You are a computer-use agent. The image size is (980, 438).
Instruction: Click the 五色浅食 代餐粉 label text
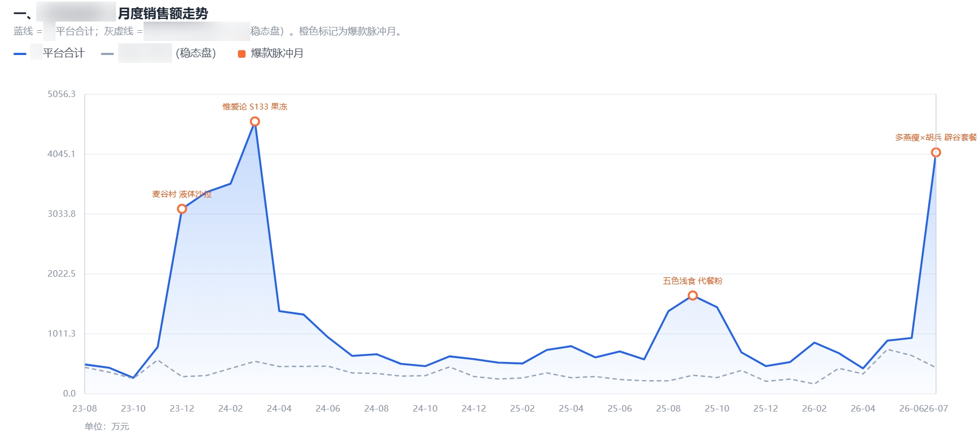click(692, 281)
